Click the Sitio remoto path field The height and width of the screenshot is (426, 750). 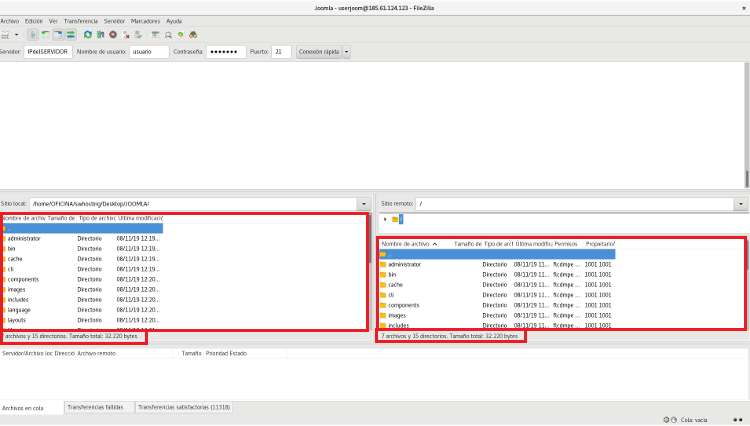[x=575, y=204]
